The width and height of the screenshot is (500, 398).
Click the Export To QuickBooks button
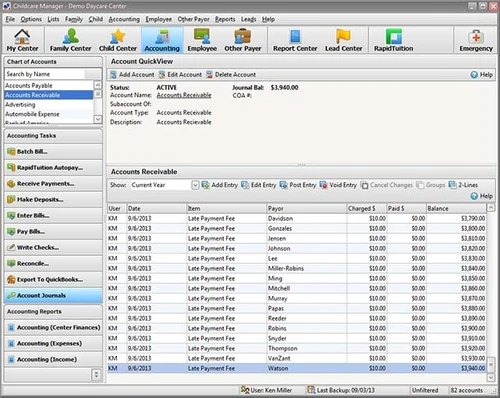[53, 280]
